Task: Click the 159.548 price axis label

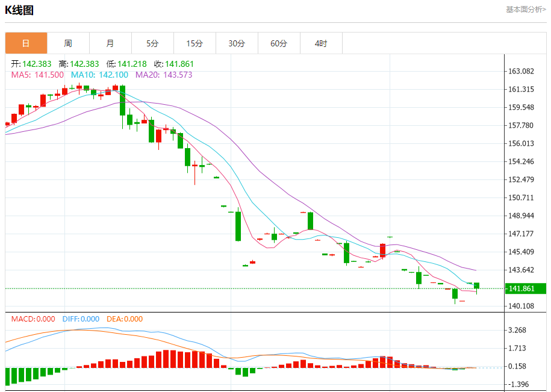Action: click(521, 107)
